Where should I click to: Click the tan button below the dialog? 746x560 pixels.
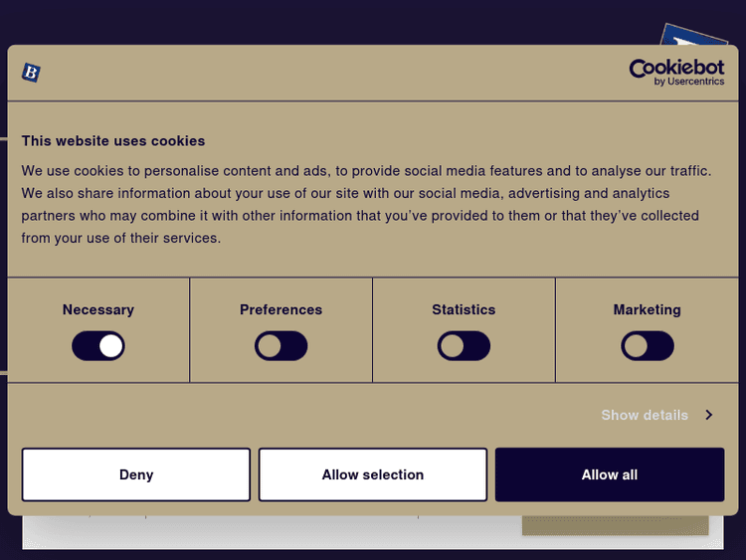615,525
